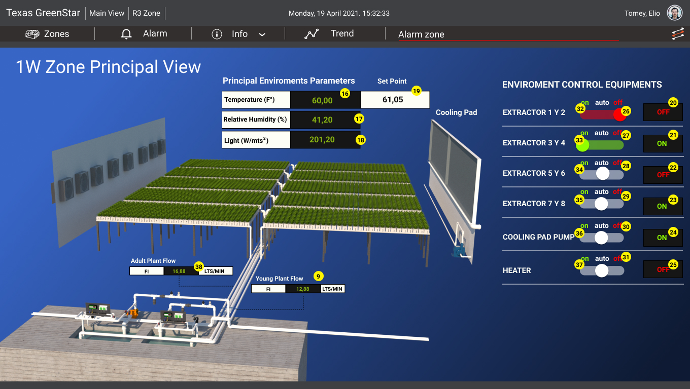This screenshot has height=389, width=690.
Task: Click the Temperature Set Point field
Action: [x=395, y=99]
